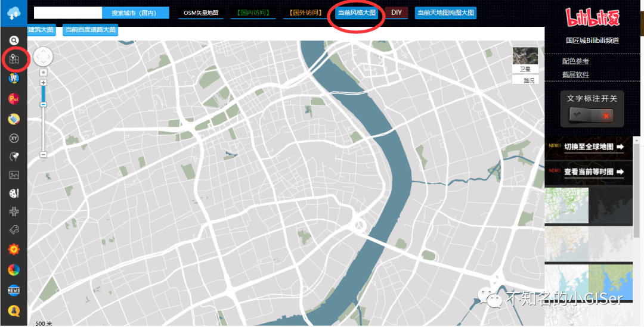The width and height of the screenshot is (644, 327).
Task: Click the crossroads plus-shaped sidebar icon
Action: click(14, 211)
